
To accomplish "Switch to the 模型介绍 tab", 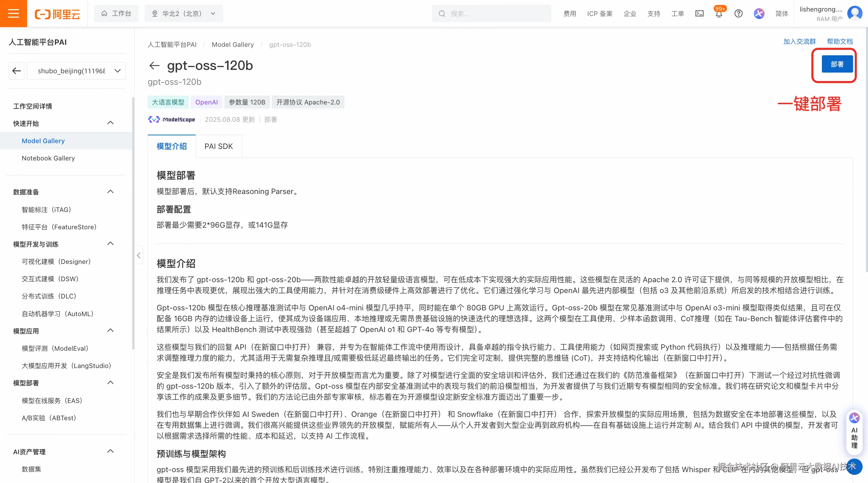I will pos(172,146).
